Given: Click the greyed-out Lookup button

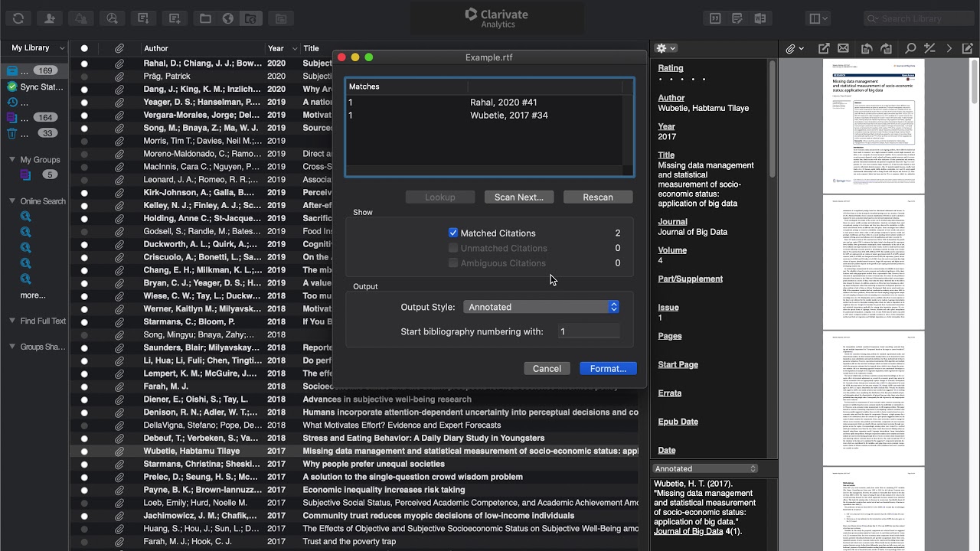Looking at the screenshot, I should tap(440, 197).
